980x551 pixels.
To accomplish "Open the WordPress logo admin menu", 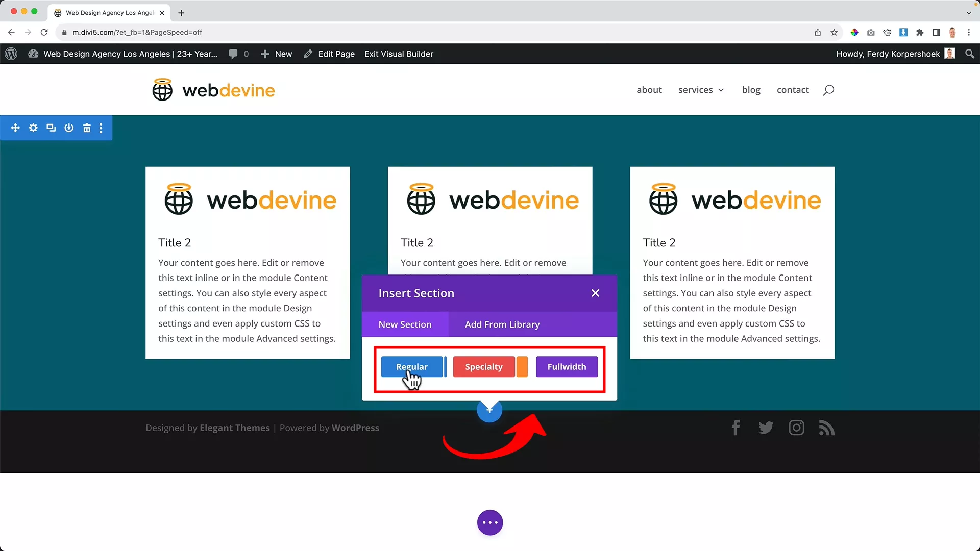I will pyautogui.click(x=11, y=54).
